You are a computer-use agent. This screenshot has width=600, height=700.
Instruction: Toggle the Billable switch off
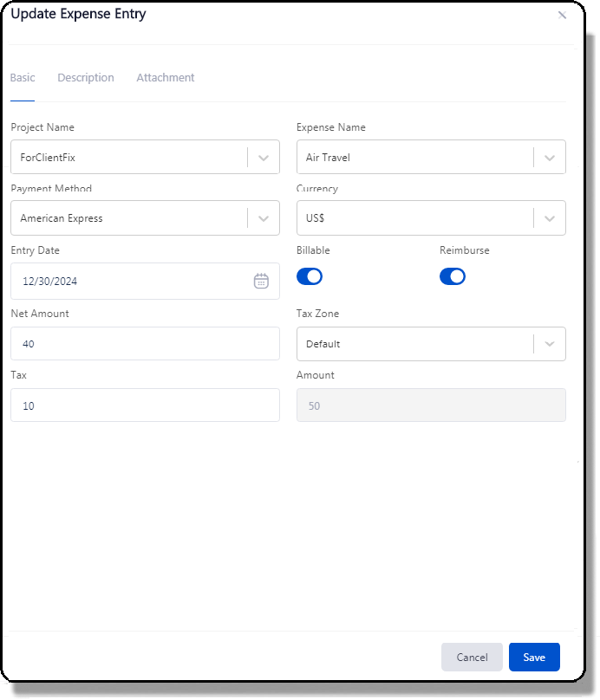pos(310,276)
